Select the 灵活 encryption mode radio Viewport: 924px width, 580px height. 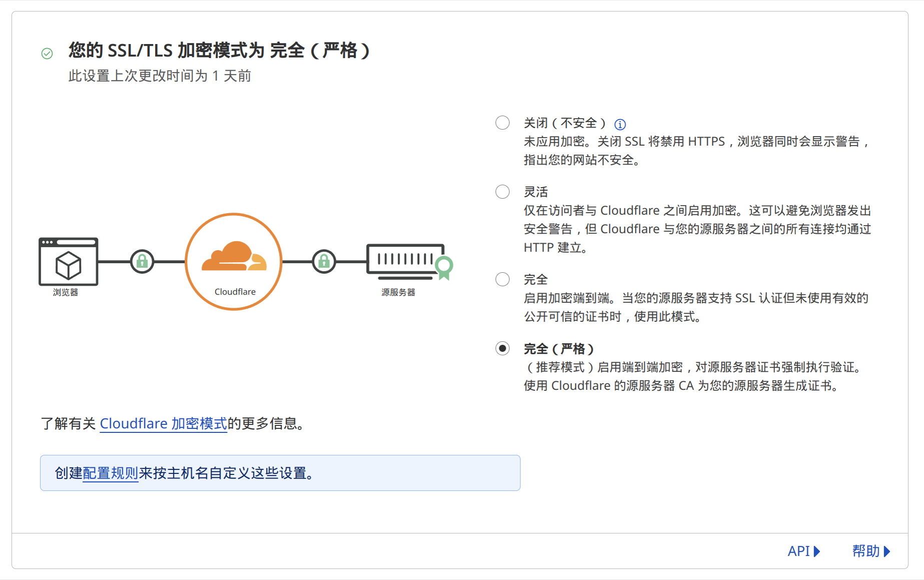pyautogui.click(x=502, y=192)
